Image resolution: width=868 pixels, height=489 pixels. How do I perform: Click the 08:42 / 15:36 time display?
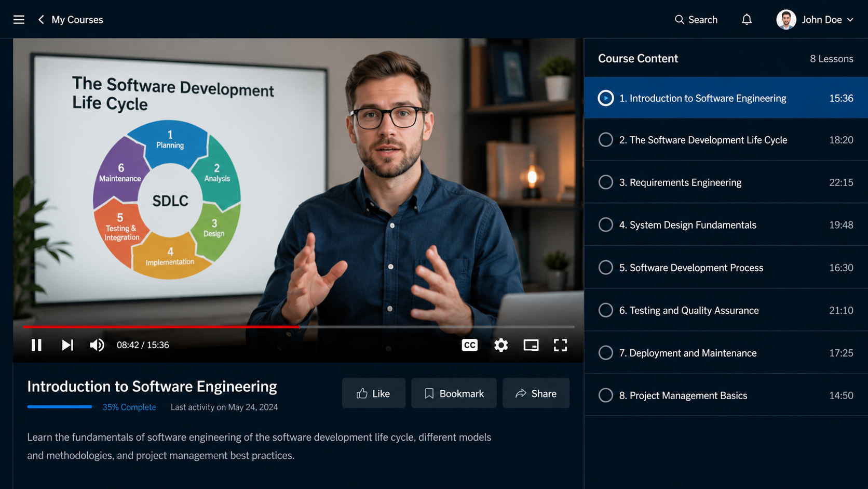coord(143,345)
